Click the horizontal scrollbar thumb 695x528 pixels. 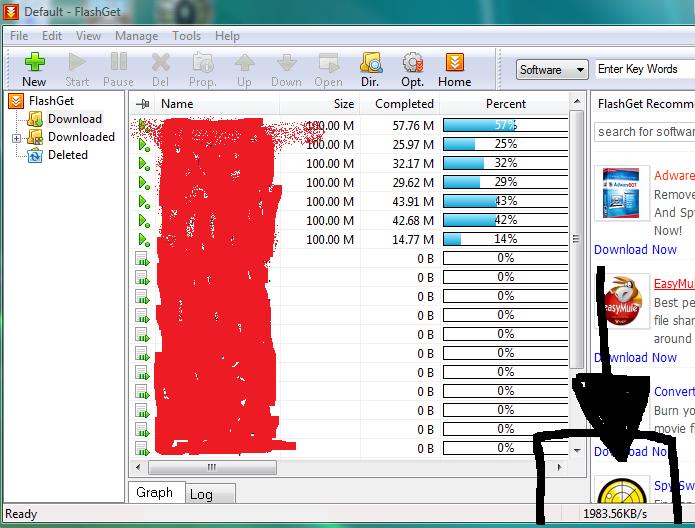(212, 467)
